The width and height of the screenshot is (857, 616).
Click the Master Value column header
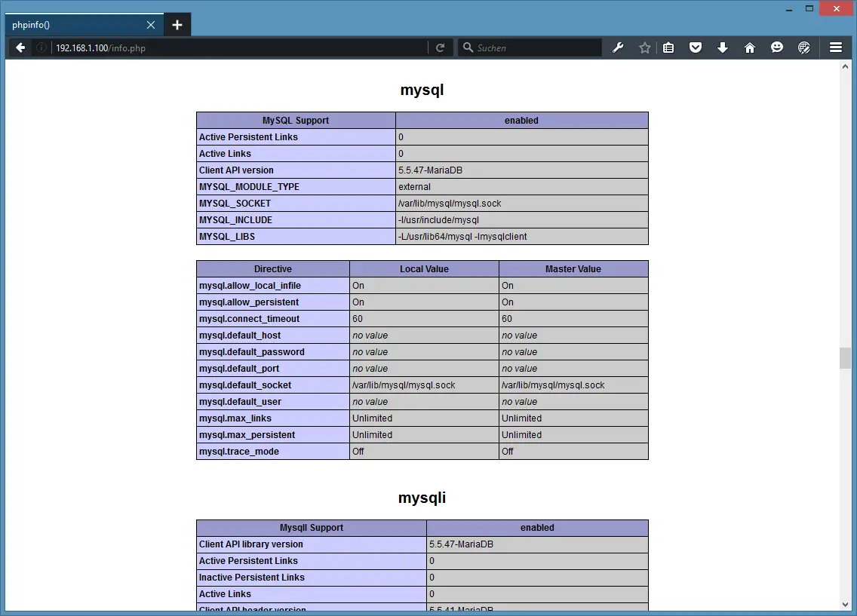pos(573,269)
